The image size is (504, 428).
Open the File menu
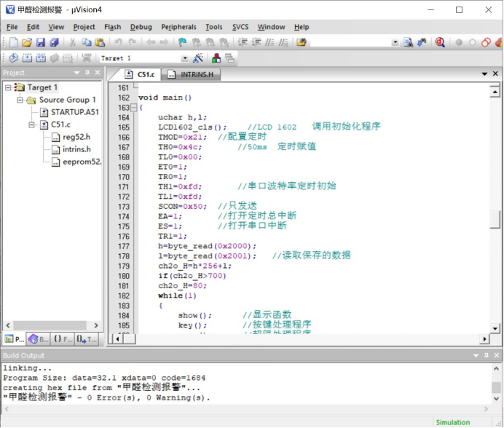pyautogui.click(x=12, y=27)
